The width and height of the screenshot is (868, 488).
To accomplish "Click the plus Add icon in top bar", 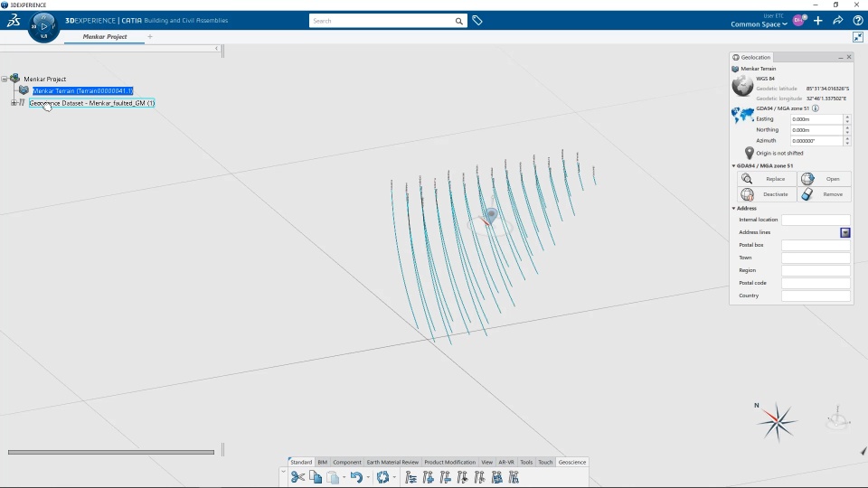I will point(818,21).
